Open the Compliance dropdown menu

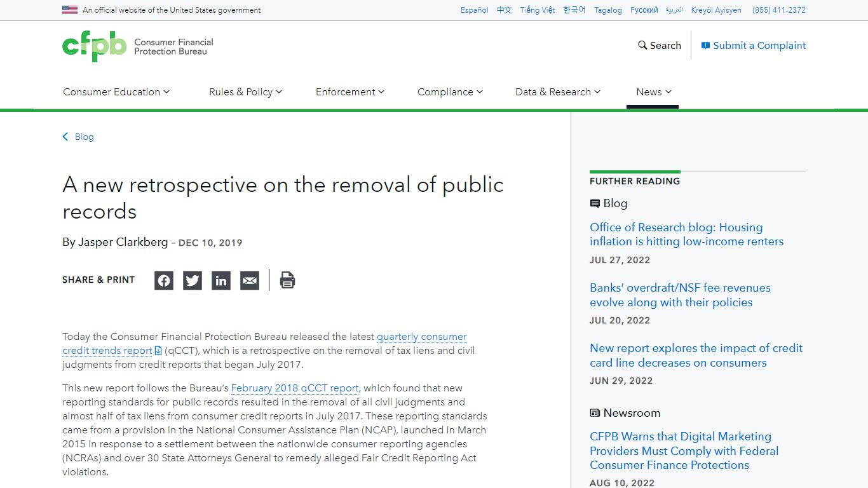point(450,91)
